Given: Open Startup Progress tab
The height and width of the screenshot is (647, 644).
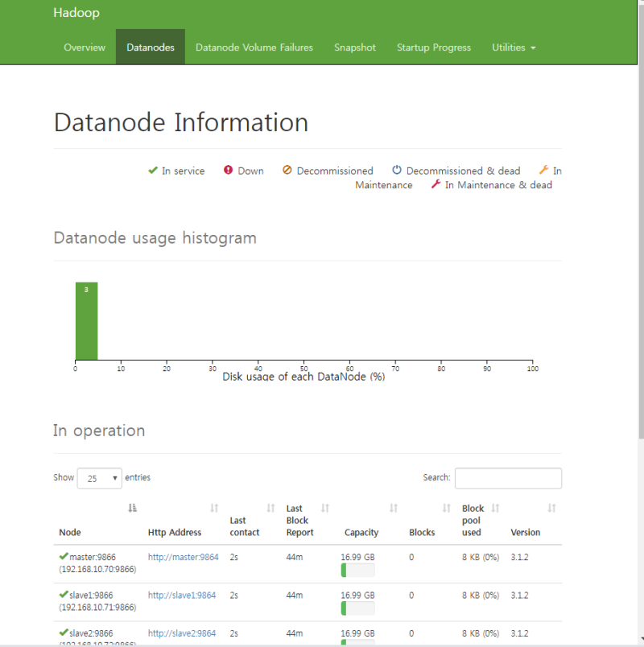Looking at the screenshot, I should pyautogui.click(x=433, y=47).
